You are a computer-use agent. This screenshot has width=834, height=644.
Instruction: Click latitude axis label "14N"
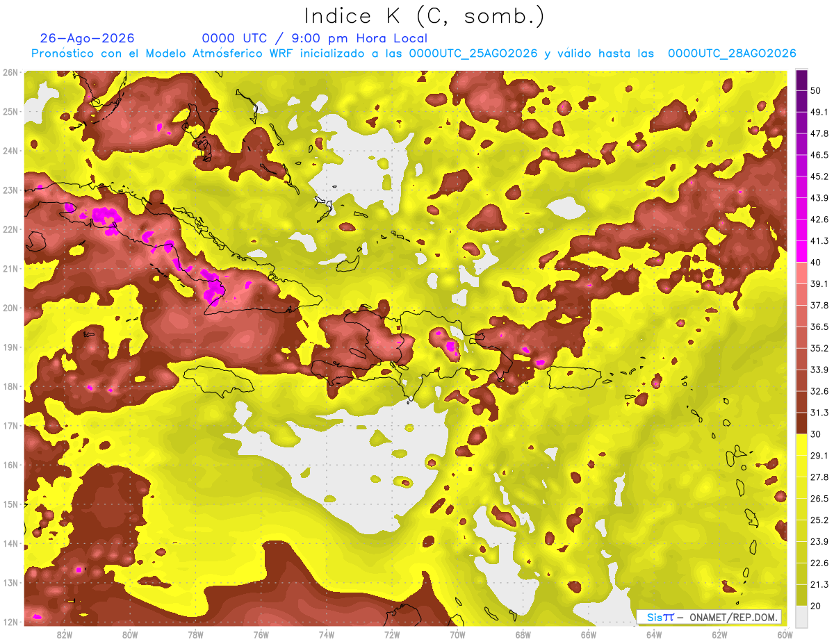pos(10,544)
